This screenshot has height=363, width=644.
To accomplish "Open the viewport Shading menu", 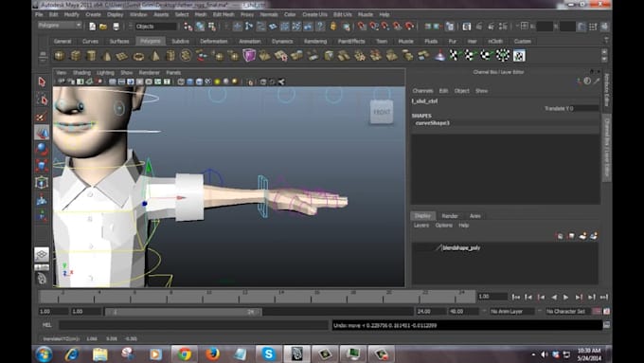I will (81, 72).
